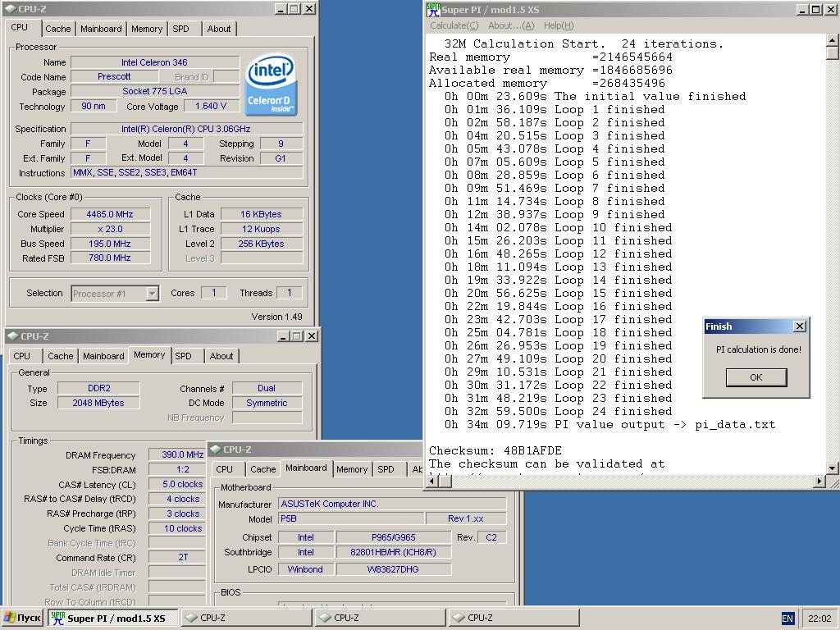Click first CPU-Z taskbar button

click(x=246, y=619)
